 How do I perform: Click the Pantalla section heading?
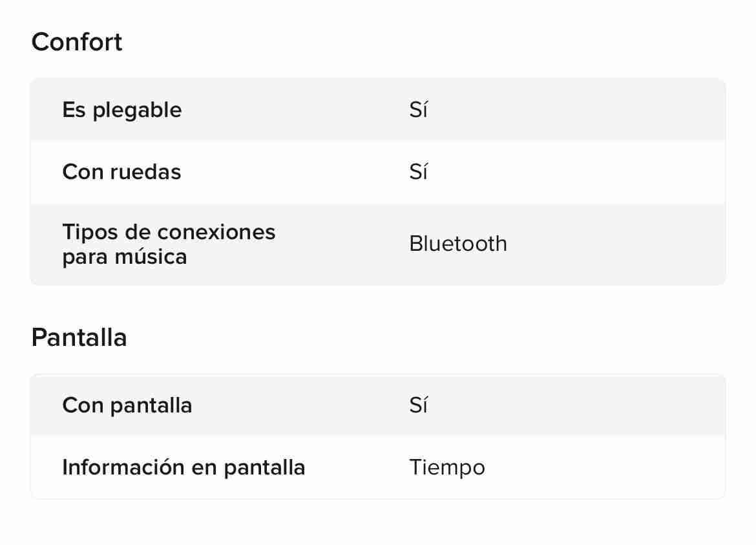(79, 338)
